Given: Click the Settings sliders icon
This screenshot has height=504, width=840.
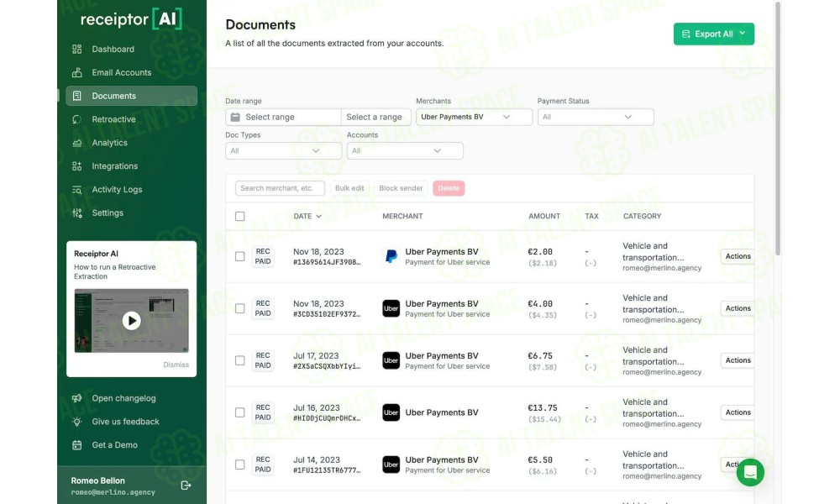Looking at the screenshot, I should click(x=77, y=213).
